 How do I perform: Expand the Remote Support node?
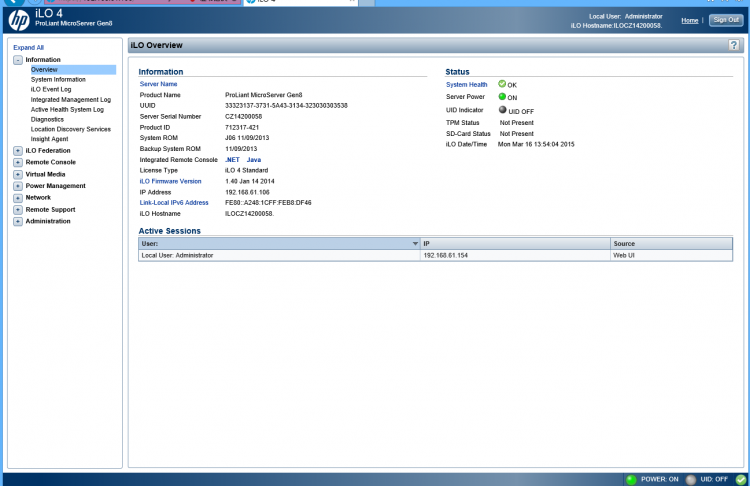click(18, 210)
